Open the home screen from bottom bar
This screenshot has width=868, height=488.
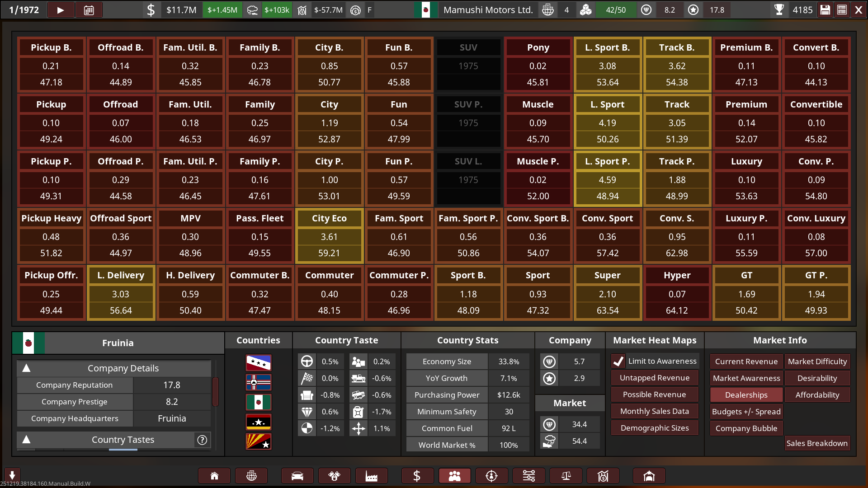coord(214,476)
